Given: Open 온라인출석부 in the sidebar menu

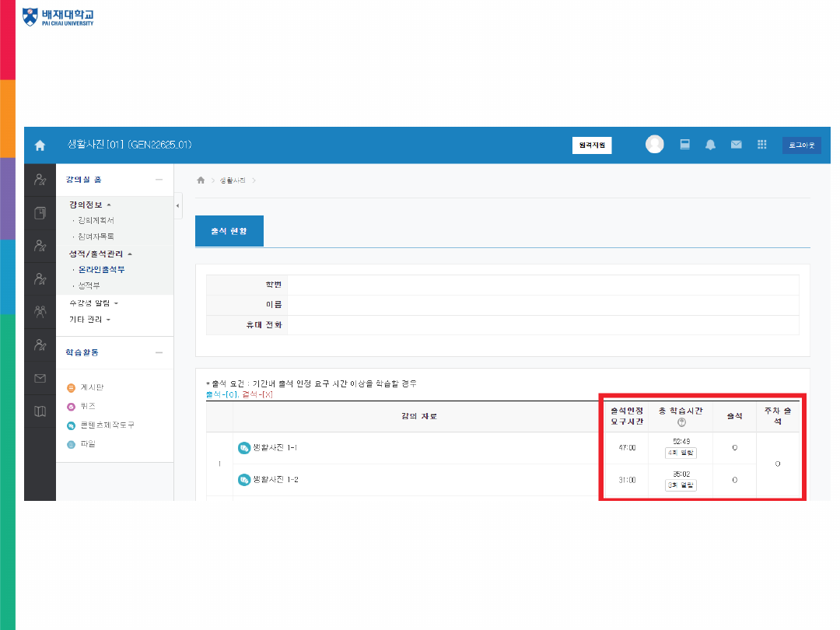Looking at the screenshot, I should [x=101, y=269].
